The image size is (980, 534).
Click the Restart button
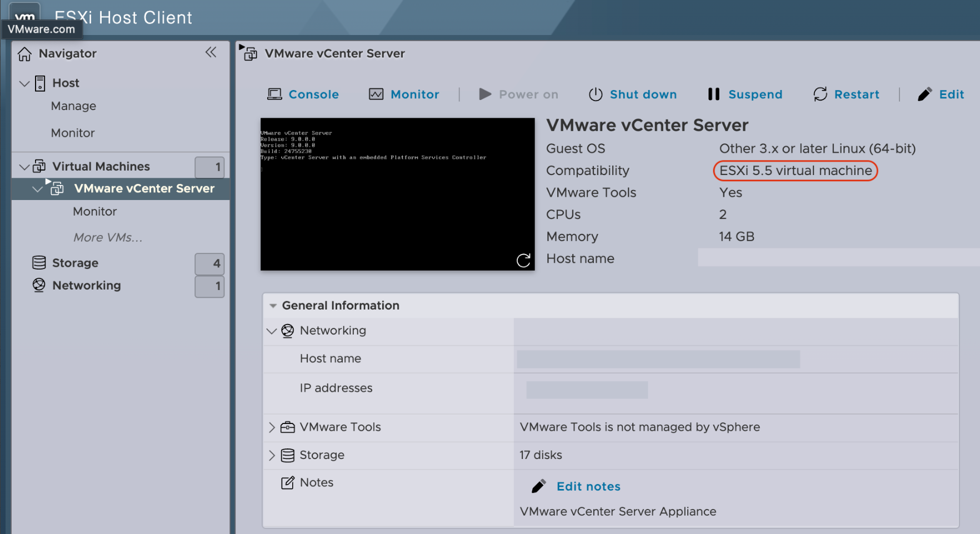846,94
